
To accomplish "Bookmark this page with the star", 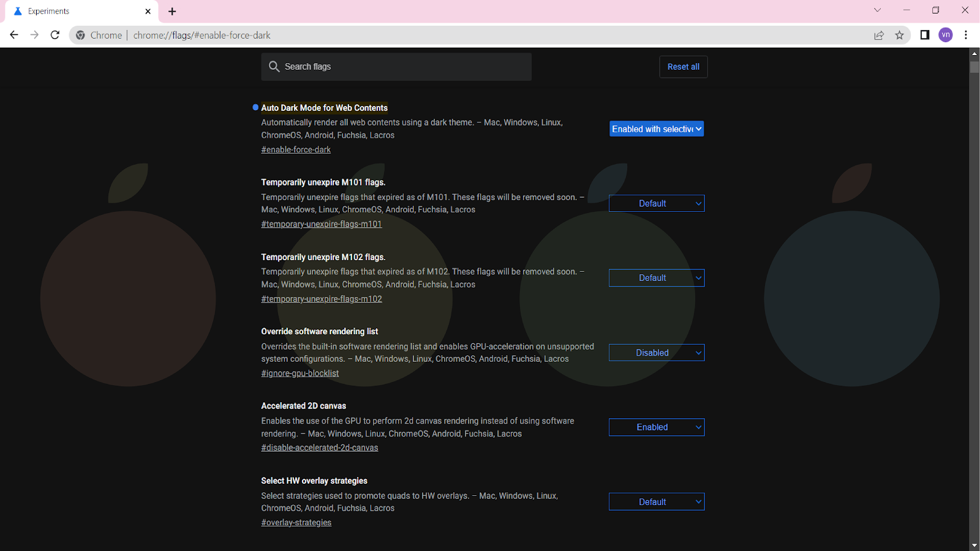I will [x=899, y=35].
